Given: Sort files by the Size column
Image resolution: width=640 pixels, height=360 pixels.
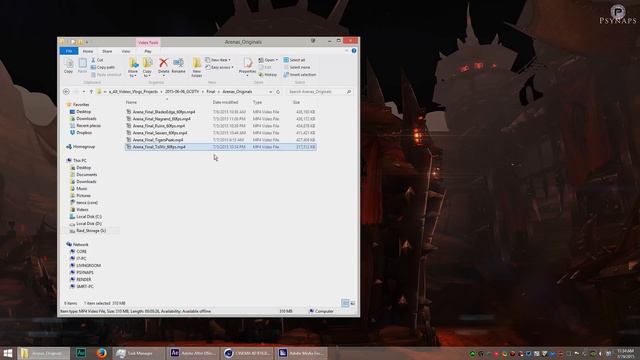Looking at the screenshot, I should (296, 102).
